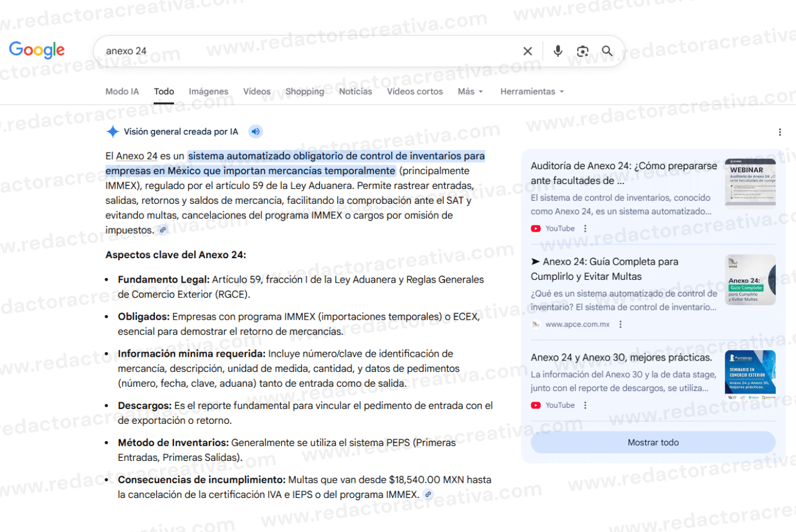Select the Todo results tab
Screen dimensions: 796x532
pyautogui.click(x=164, y=91)
